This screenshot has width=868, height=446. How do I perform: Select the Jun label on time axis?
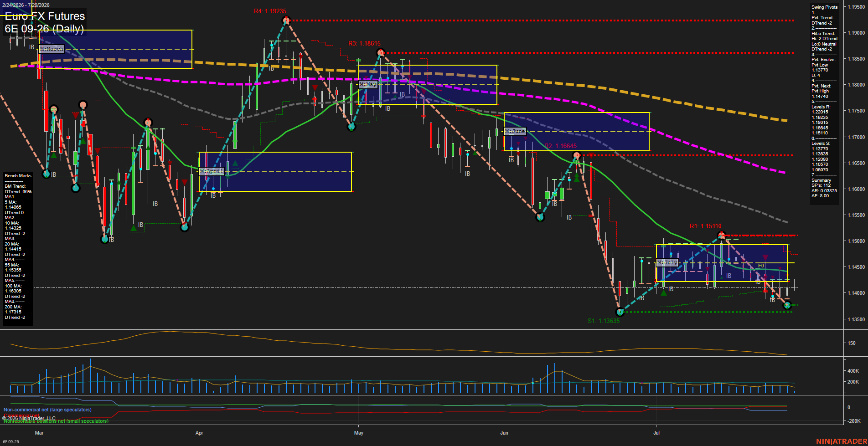(x=504, y=433)
